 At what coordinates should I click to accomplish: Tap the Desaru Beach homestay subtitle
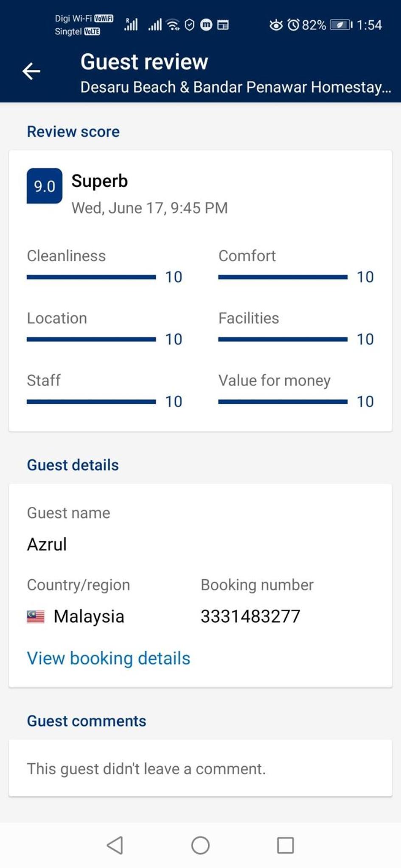236,87
